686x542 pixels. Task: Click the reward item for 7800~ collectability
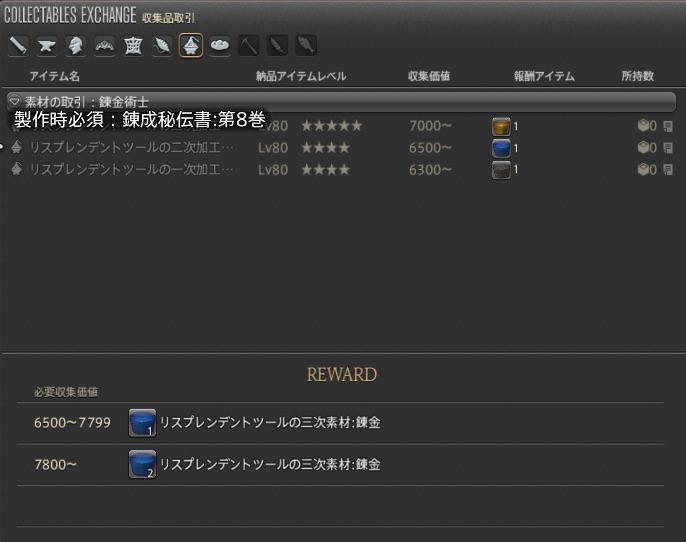point(142,465)
